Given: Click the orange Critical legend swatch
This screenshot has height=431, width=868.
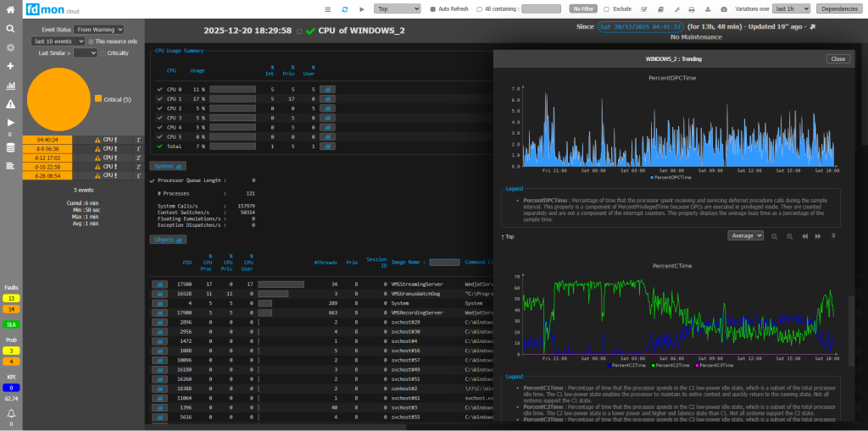Looking at the screenshot, I should click(x=98, y=99).
